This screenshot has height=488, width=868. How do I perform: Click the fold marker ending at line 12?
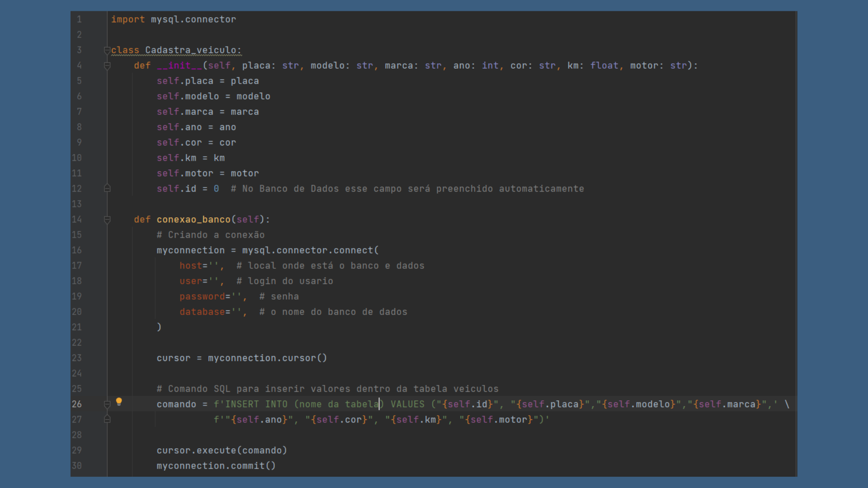[x=107, y=188]
